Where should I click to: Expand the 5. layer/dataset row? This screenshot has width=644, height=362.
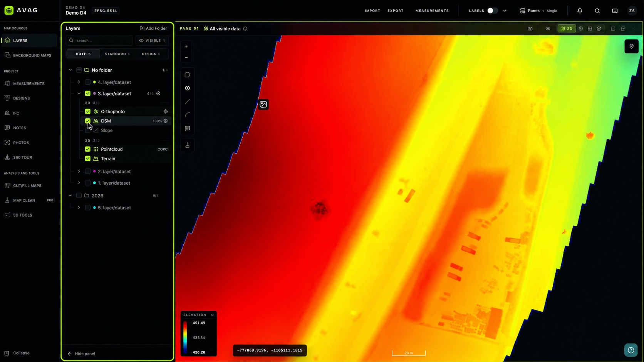tap(79, 208)
